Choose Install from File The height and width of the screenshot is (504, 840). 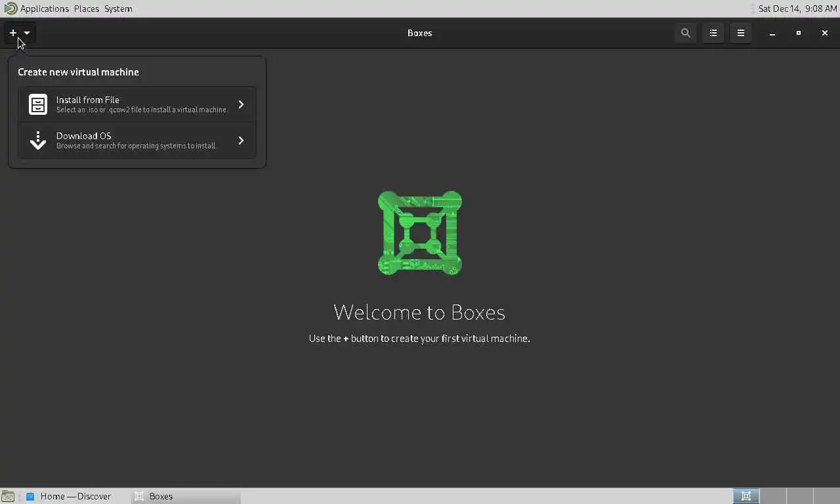(x=137, y=104)
